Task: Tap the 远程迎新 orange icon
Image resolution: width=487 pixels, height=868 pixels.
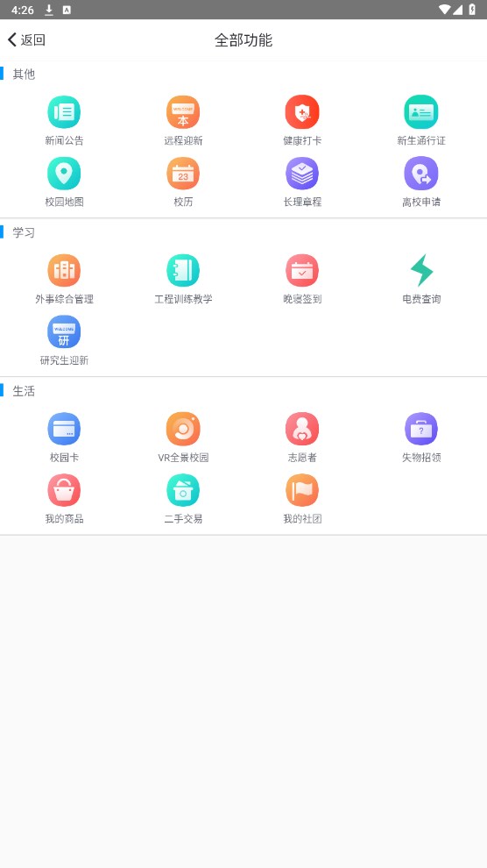Action: (x=183, y=112)
